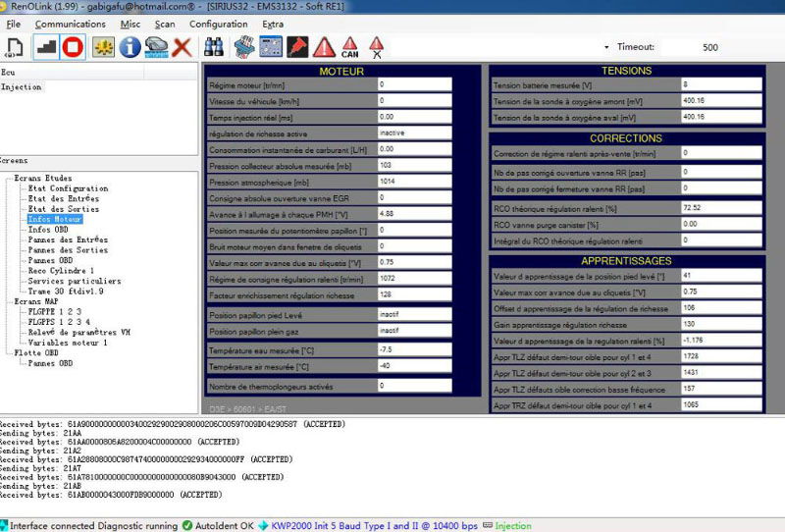Click the binoculars search icon

pyautogui.click(x=213, y=46)
